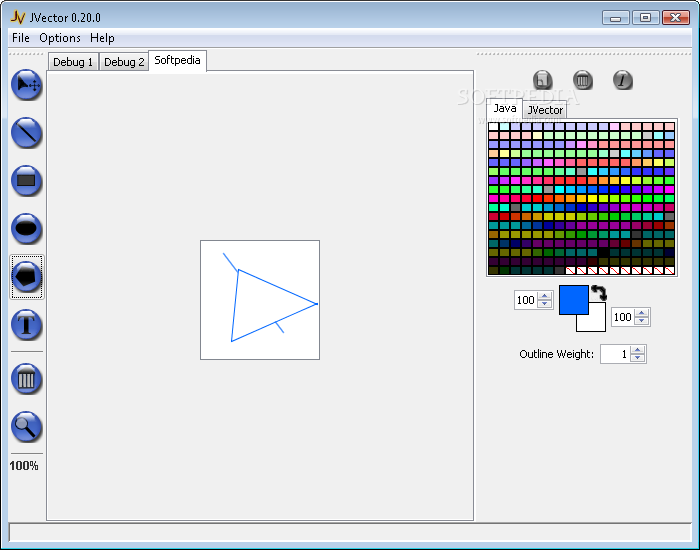Click the JVector 0.20.0 title bar icon
Viewport: 700px width, 550px height.
point(18,17)
